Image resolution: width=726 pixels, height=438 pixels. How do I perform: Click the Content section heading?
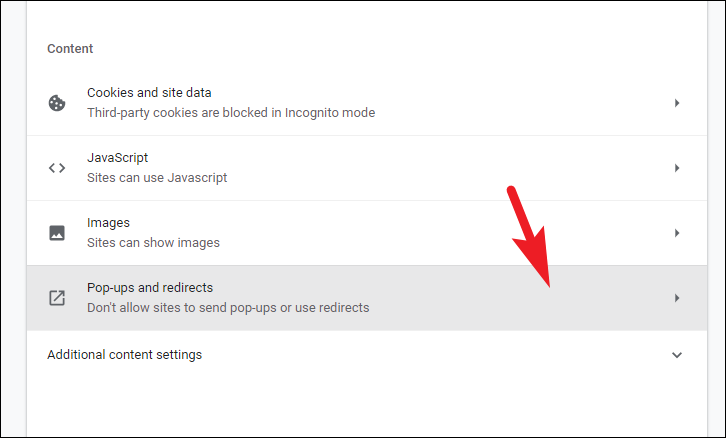70,49
